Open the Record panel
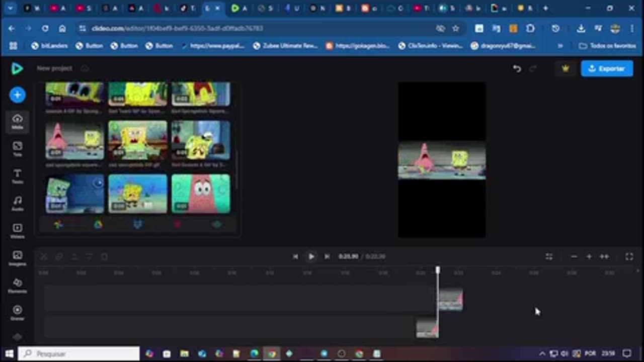644x362 pixels. [18, 313]
